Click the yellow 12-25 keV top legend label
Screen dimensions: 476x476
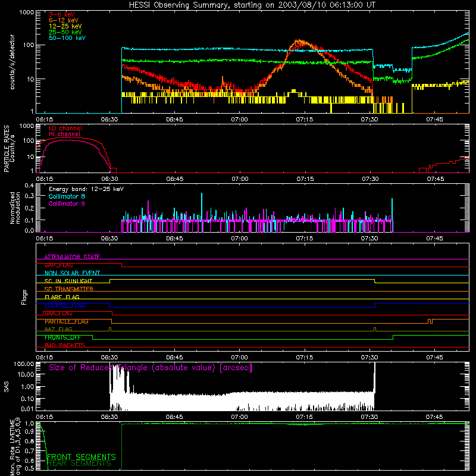click(x=65, y=26)
